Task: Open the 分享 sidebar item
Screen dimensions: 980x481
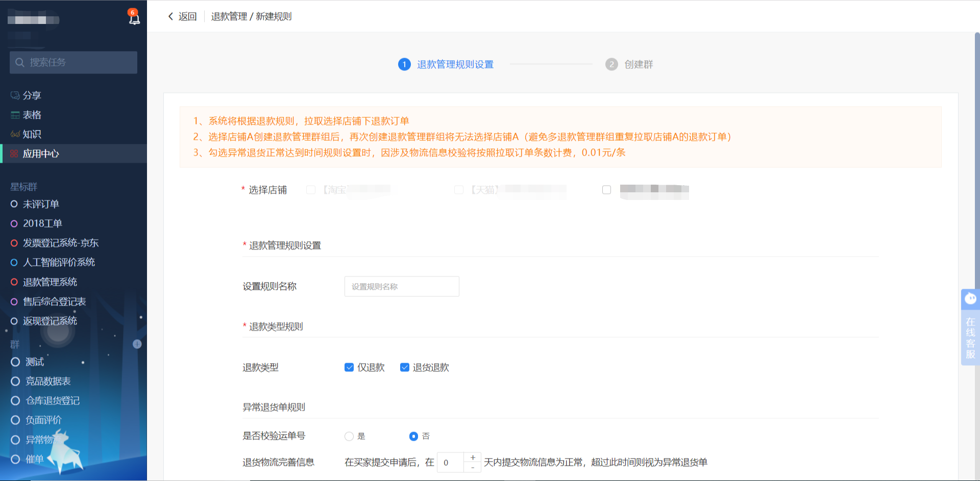Action: click(32, 95)
